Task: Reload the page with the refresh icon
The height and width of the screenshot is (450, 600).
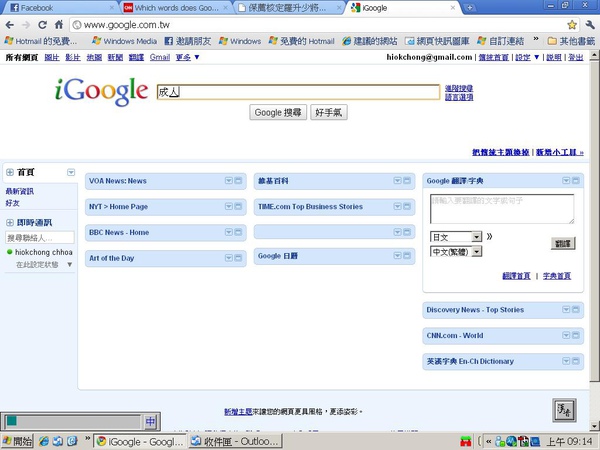Action: tap(42, 25)
